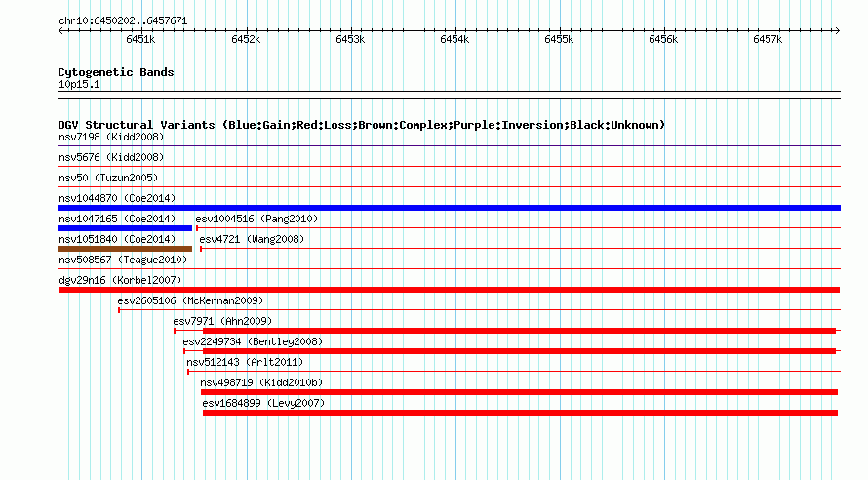Select the 10p15.1 band label
This screenshot has height=480, width=868.
pos(79,84)
